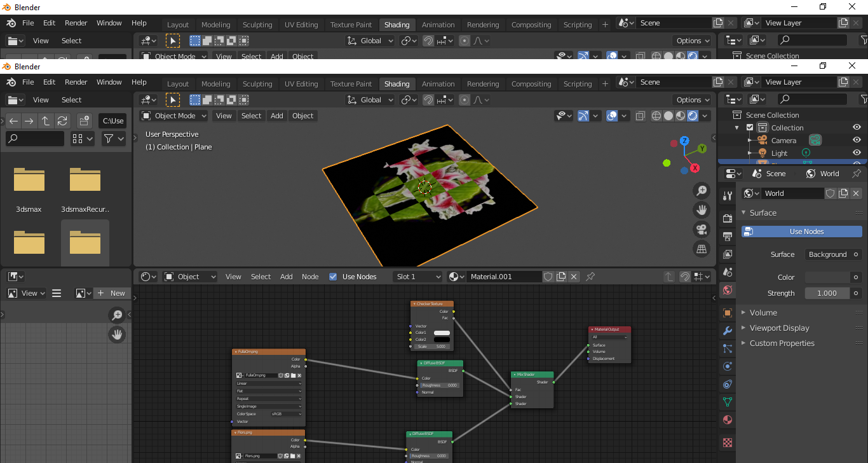Image resolution: width=868 pixels, height=463 pixels.
Task: Toggle X-ray in front window viewport
Action: click(640, 116)
